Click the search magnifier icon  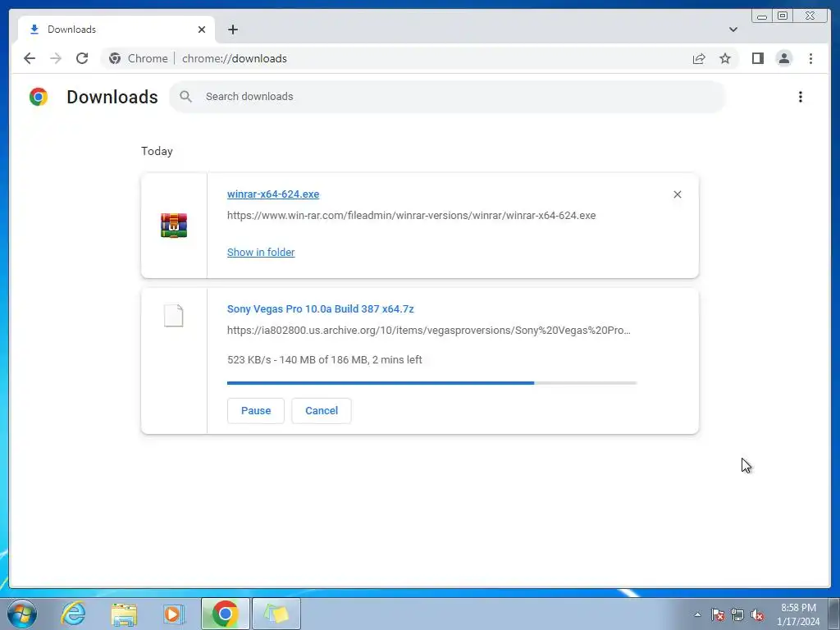click(186, 97)
